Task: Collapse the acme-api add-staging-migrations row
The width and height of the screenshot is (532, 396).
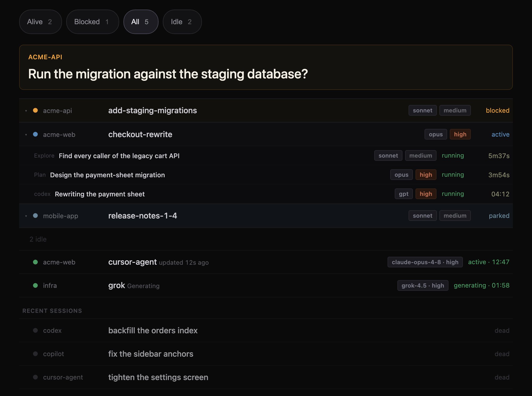Action: (26, 111)
